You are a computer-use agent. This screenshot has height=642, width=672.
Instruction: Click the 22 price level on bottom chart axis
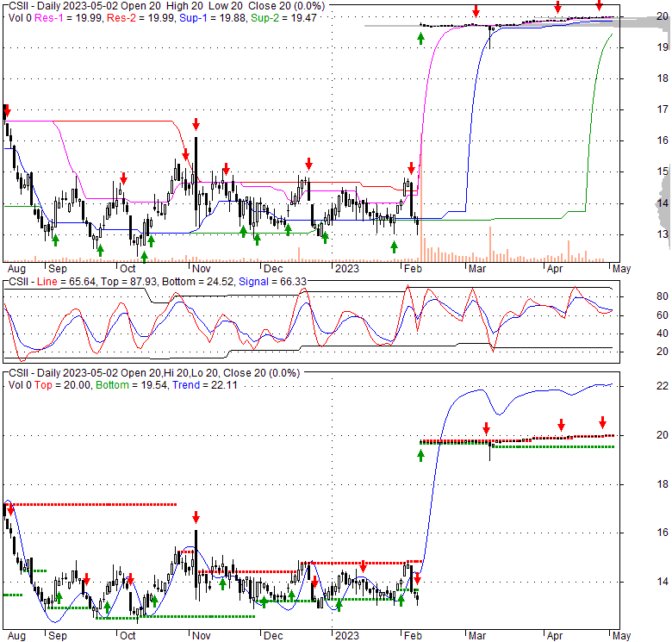point(663,386)
